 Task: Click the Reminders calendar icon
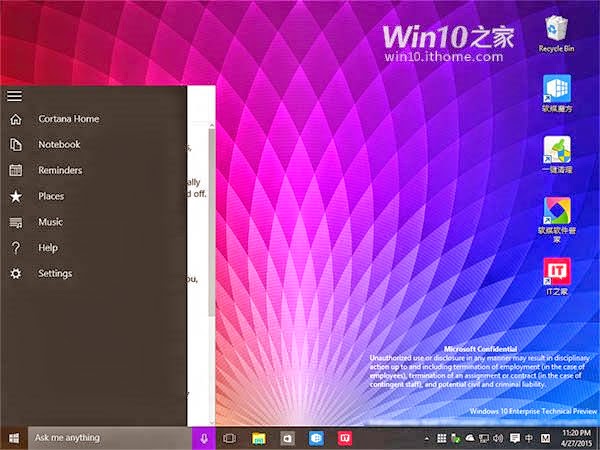(16, 170)
